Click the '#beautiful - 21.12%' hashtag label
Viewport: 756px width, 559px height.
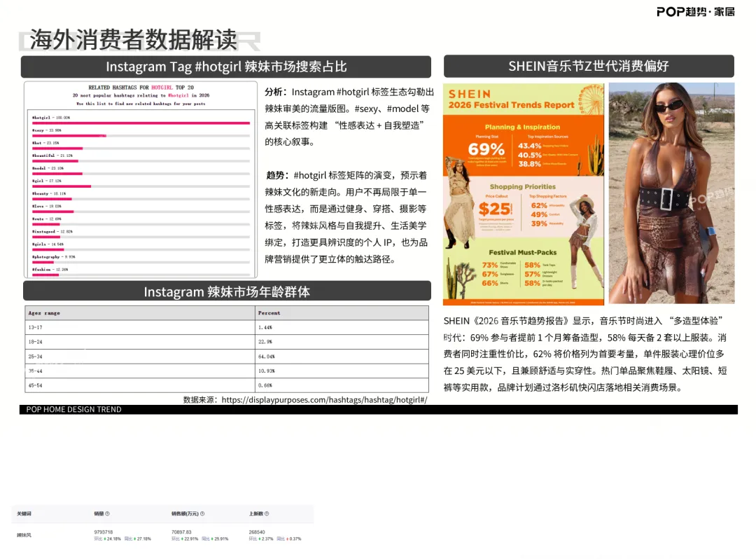(x=52, y=156)
